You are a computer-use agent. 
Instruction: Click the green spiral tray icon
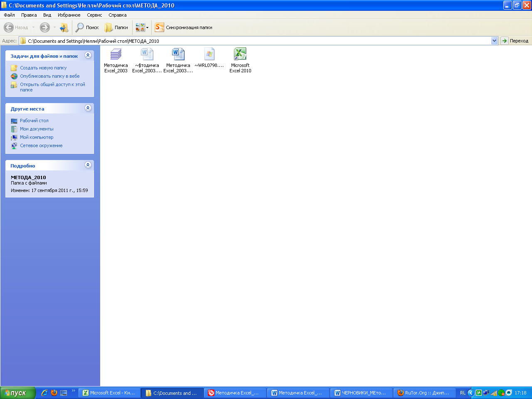501,393
